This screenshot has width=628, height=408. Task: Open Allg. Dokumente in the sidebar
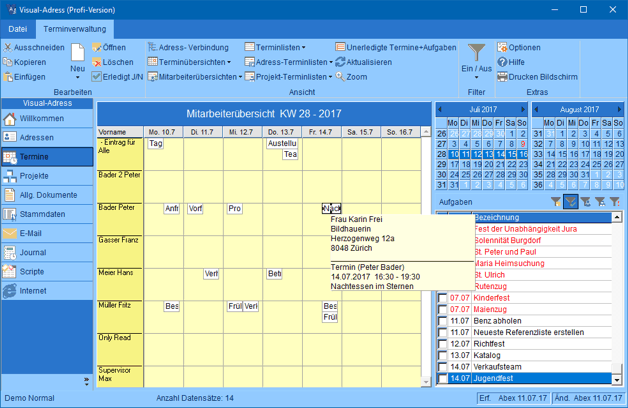(x=47, y=195)
